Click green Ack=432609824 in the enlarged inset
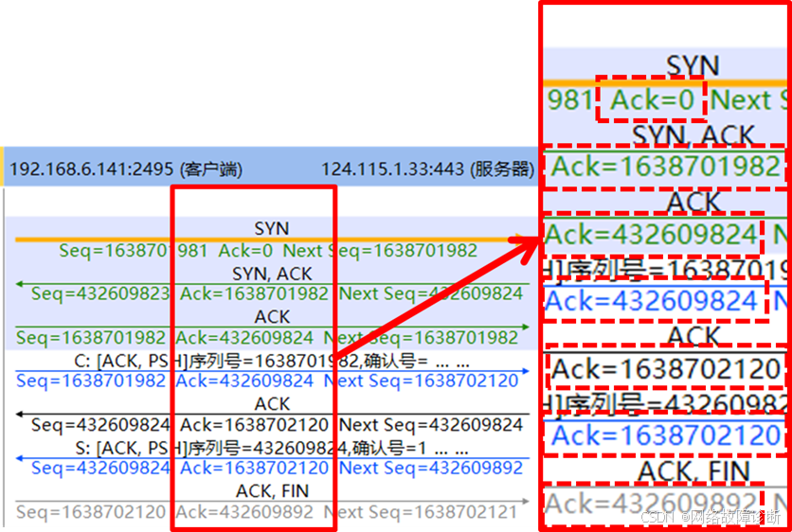The image size is (792, 532). pyautogui.click(x=651, y=235)
